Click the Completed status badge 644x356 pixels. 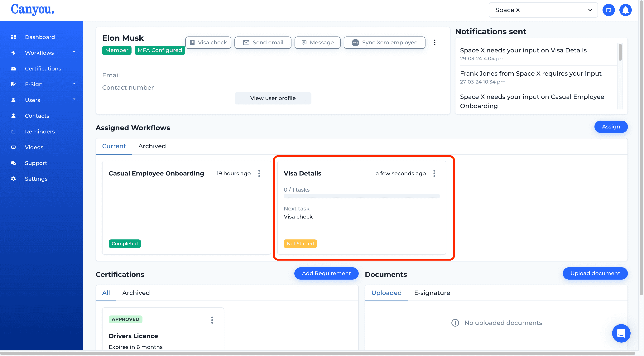[125, 244]
